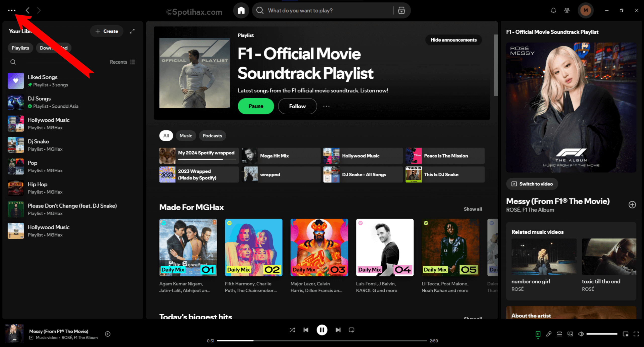Image resolution: width=644 pixels, height=347 pixels.
Task: Search within Your Library using the magnifier icon
Action: point(13,62)
